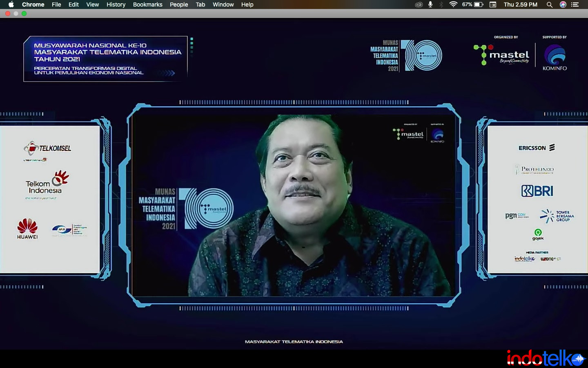The width and height of the screenshot is (588, 368).
Task: Click the Spotlight search icon
Action: point(550,4)
